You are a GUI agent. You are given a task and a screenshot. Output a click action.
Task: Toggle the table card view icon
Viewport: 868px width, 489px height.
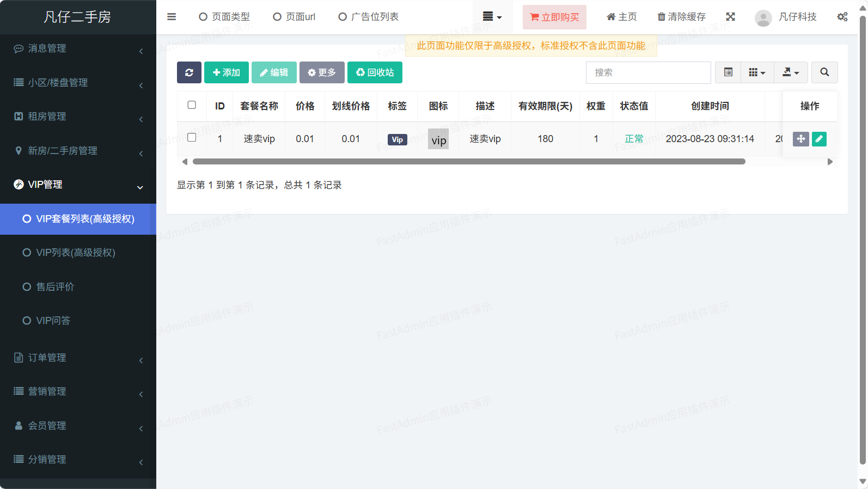click(x=728, y=72)
